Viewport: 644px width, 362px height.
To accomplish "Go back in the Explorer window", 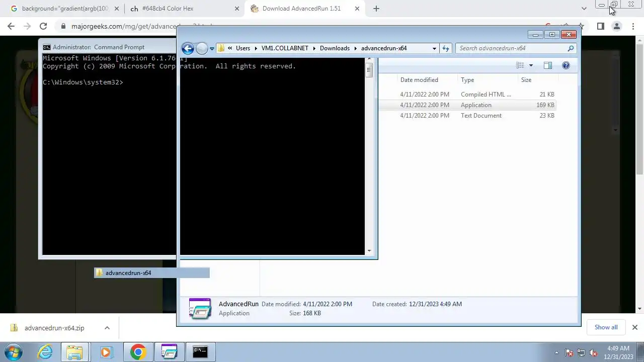I will pos(188,48).
